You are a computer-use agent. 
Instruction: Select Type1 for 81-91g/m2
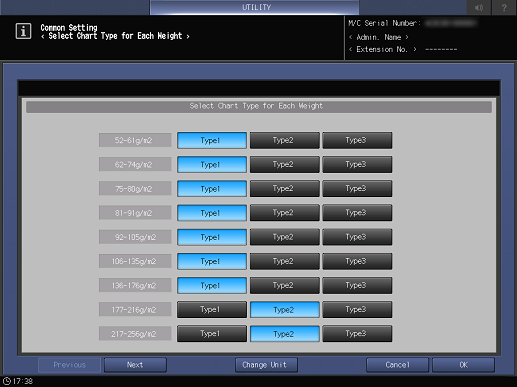click(x=212, y=213)
